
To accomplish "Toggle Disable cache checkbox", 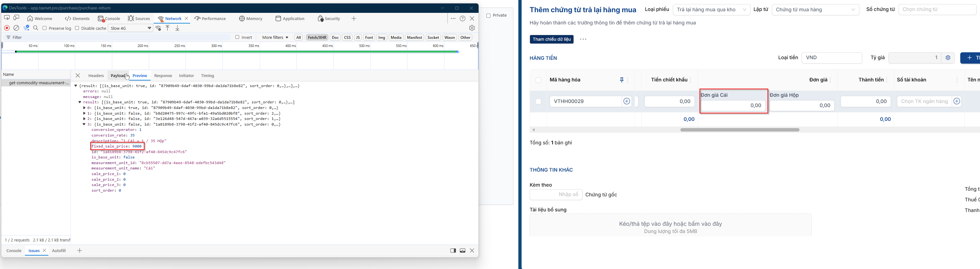I will 77,28.
